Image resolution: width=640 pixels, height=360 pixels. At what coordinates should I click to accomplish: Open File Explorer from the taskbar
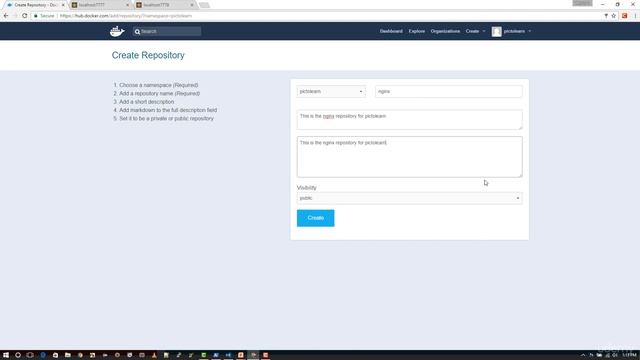click(x=68, y=355)
